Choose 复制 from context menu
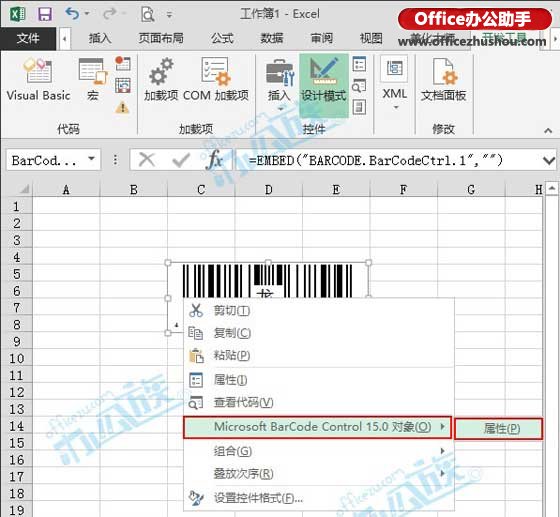Image resolution: width=560 pixels, height=517 pixels. click(319, 333)
